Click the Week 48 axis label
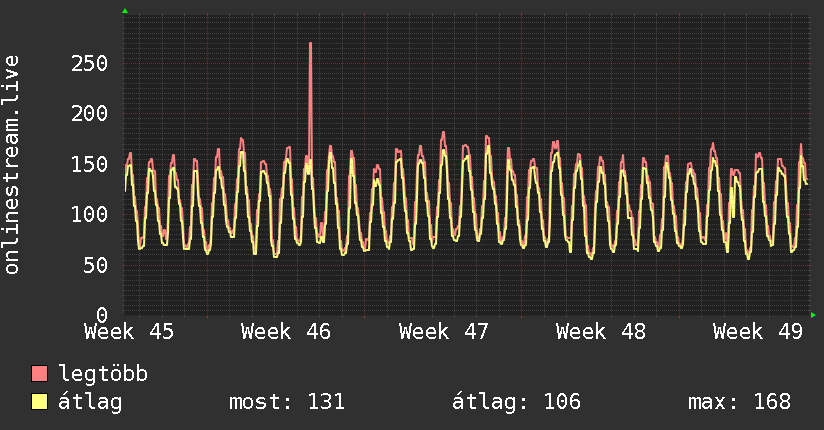The width and height of the screenshot is (824, 430). click(x=601, y=332)
